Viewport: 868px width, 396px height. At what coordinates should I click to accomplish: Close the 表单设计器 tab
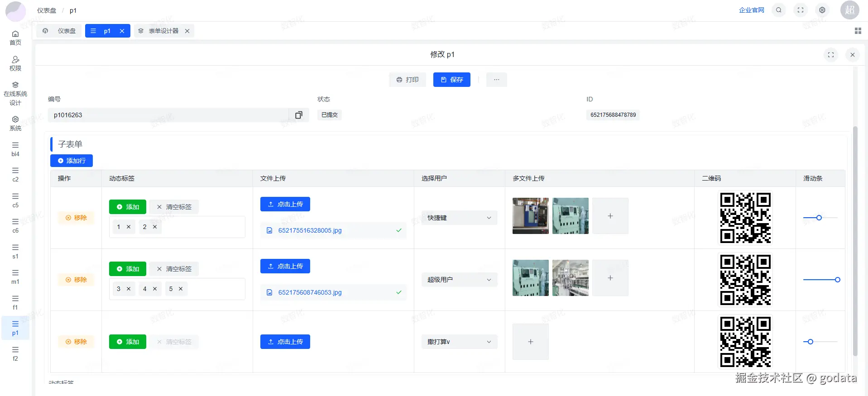[187, 31]
